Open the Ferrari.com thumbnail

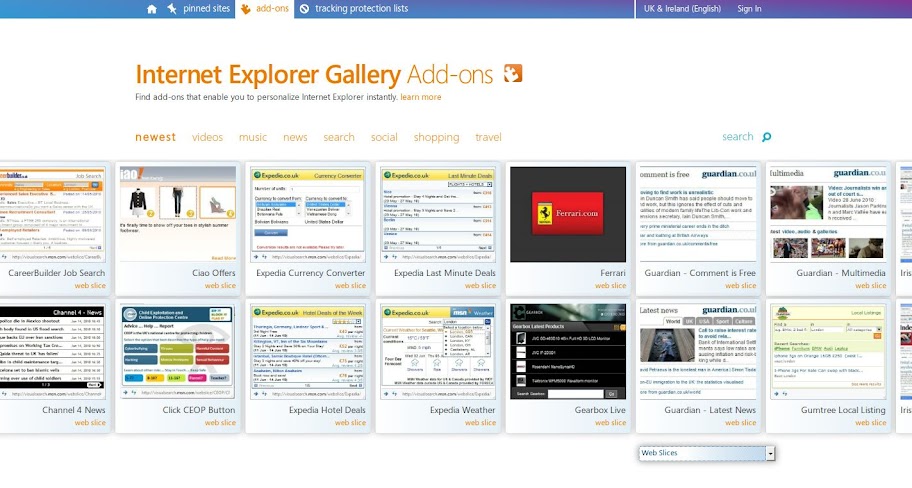point(568,214)
